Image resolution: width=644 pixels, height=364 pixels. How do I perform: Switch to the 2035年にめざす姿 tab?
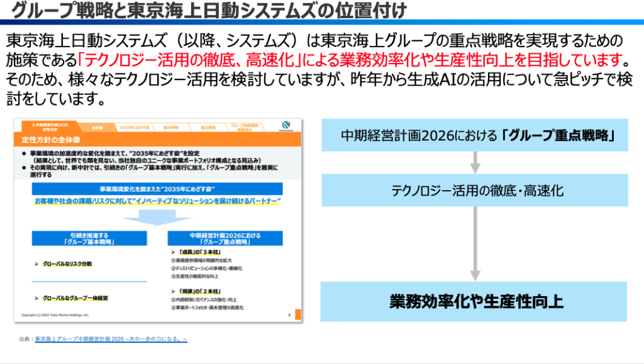(x=135, y=127)
